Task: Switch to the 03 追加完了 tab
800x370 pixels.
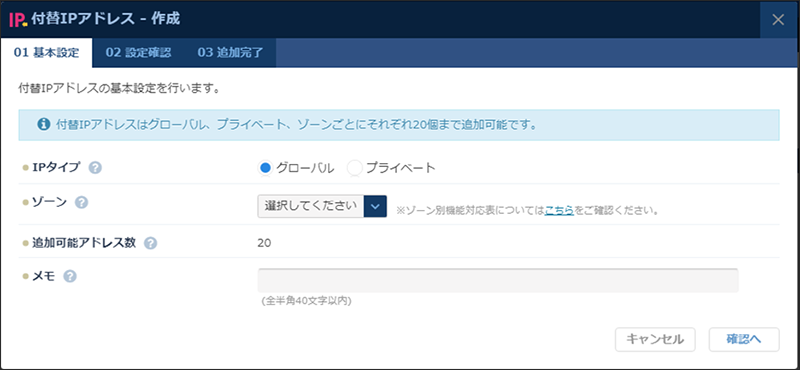Action: tap(230, 53)
